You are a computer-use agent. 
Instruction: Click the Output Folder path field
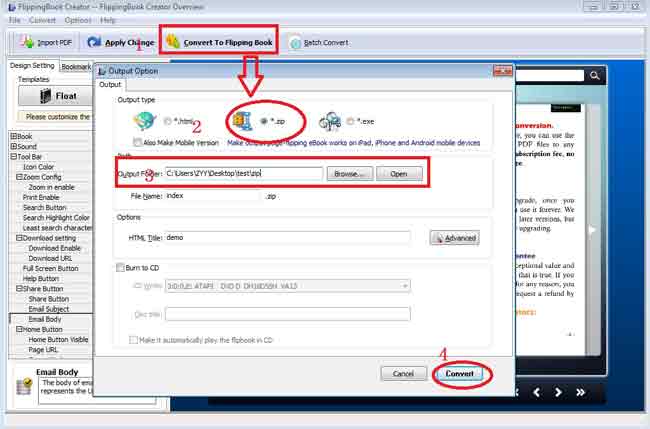click(x=244, y=174)
